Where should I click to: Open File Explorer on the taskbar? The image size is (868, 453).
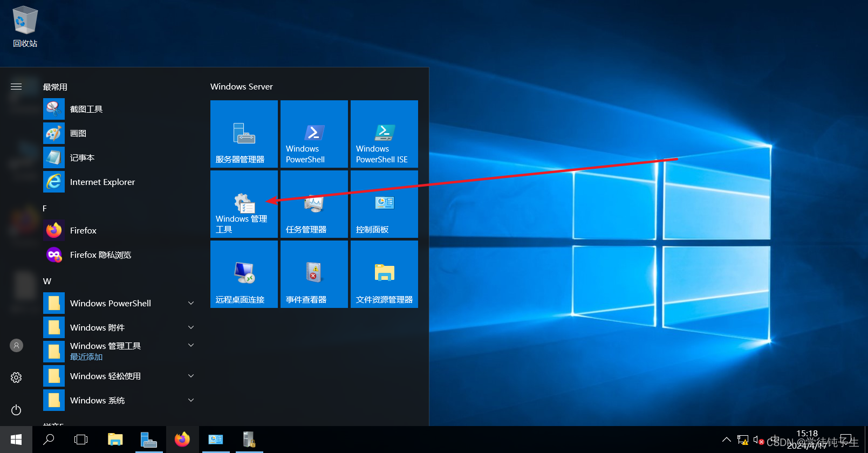pos(115,440)
